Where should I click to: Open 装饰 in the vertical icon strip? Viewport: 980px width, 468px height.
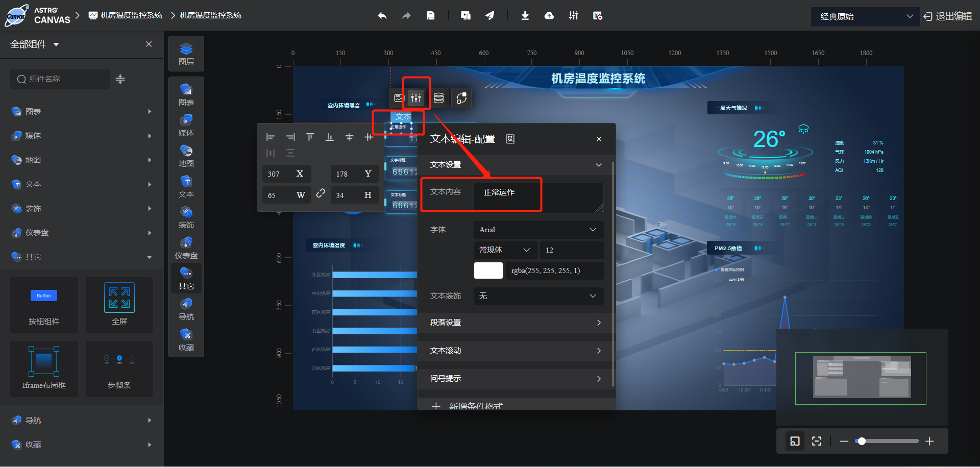186,217
